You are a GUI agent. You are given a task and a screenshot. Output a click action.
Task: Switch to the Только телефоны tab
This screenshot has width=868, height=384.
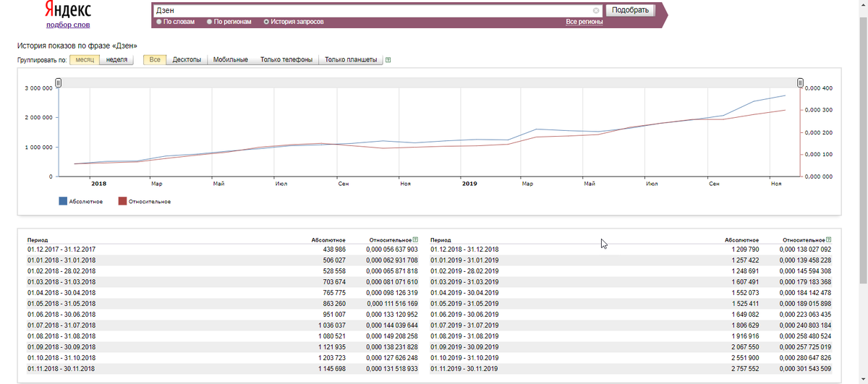click(286, 59)
